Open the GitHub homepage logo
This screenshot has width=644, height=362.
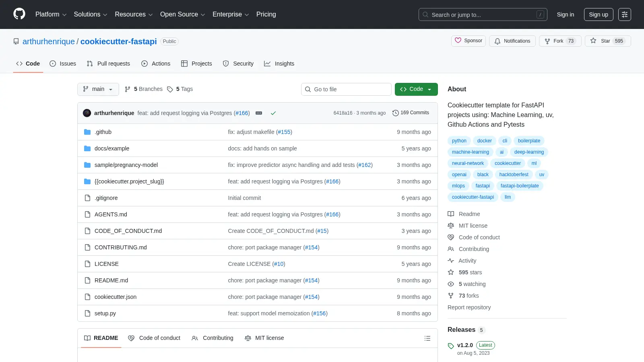tap(19, 14)
